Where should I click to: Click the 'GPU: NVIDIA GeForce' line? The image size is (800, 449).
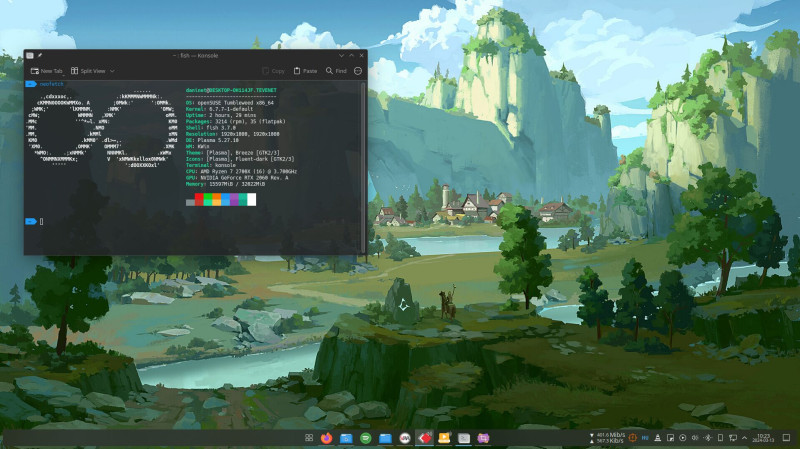(x=237, y=178)
